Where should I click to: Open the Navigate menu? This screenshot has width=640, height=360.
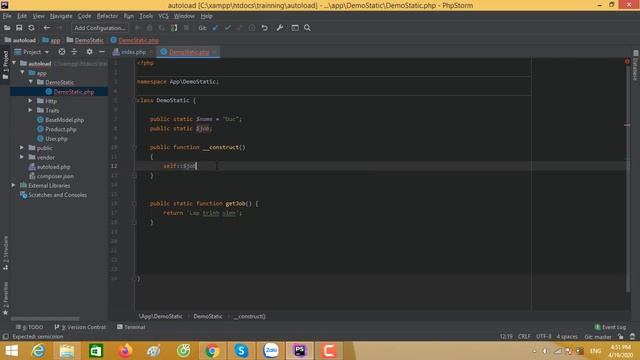tap(61, 16)
